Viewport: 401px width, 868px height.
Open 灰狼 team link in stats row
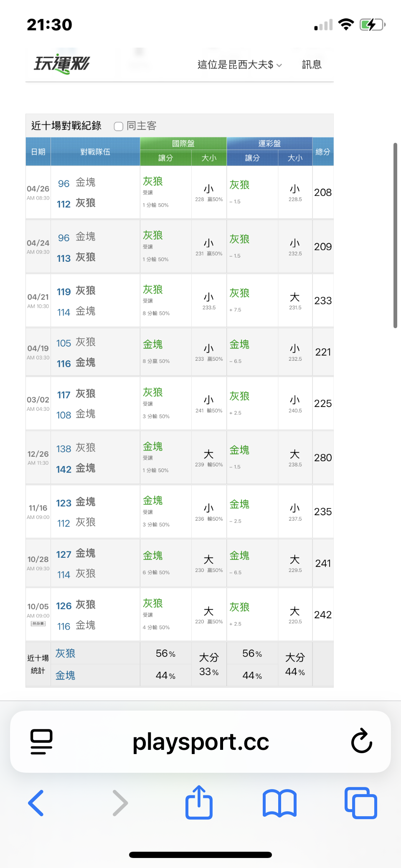click(66, 653)
